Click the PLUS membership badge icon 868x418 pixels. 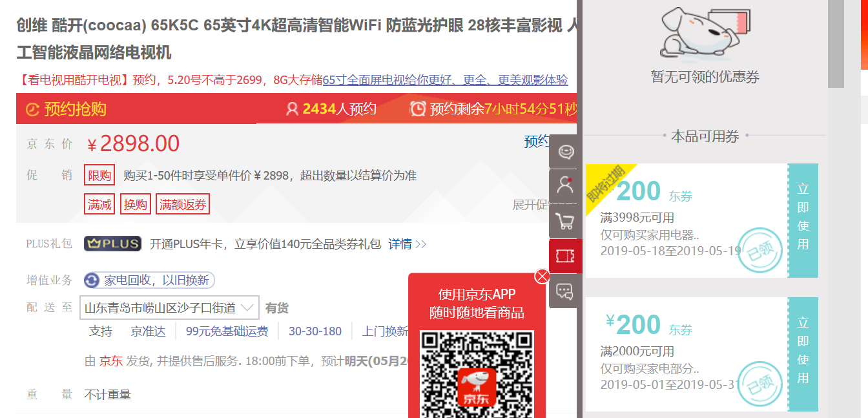[x=113, y=244]
